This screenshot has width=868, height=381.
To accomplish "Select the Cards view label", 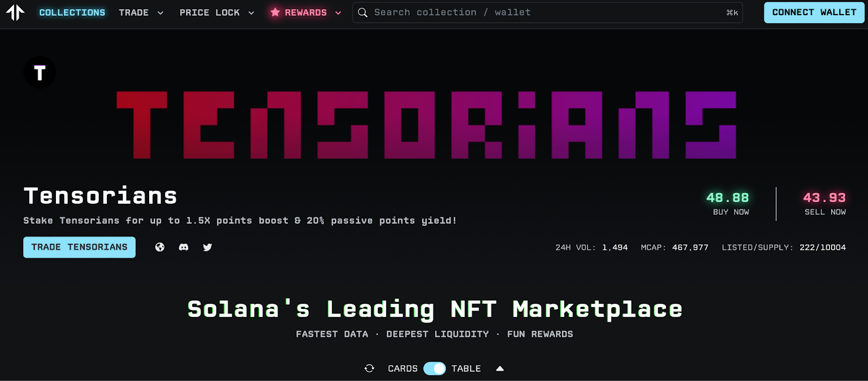I will click(x=403, y=369).
